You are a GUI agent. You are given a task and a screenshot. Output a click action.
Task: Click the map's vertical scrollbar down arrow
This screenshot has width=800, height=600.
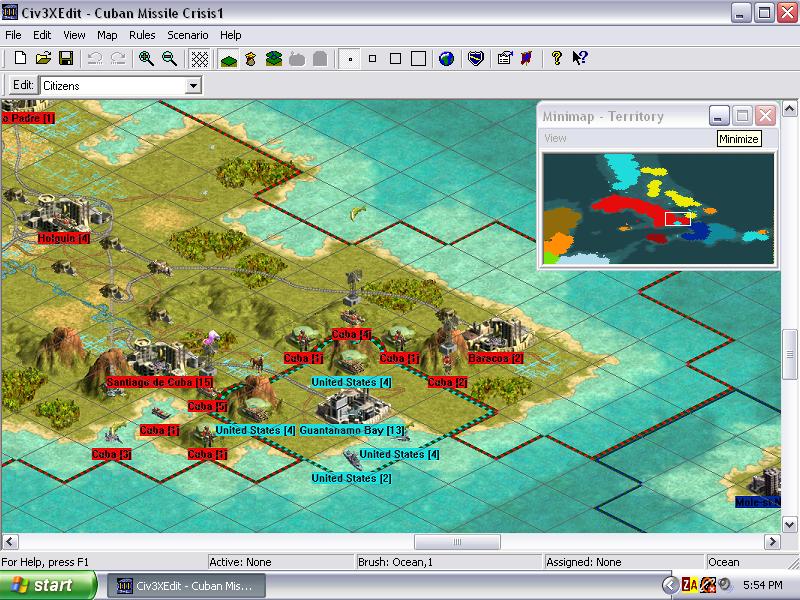(789, 524)
